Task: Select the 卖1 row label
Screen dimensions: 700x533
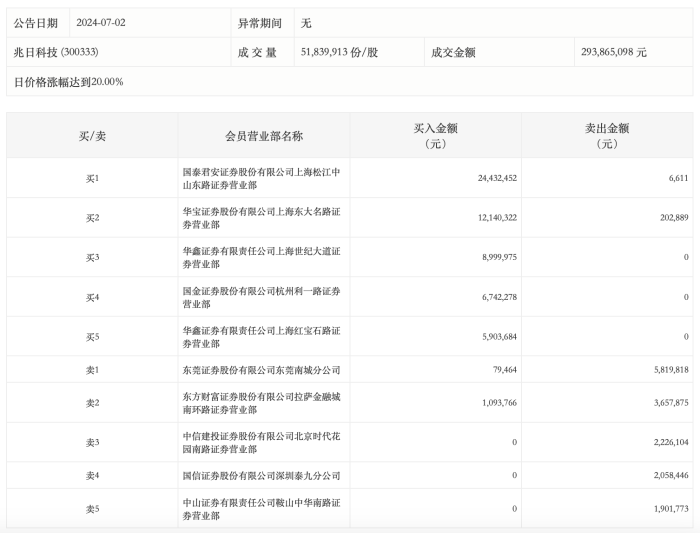Action: tap(92, 370)
